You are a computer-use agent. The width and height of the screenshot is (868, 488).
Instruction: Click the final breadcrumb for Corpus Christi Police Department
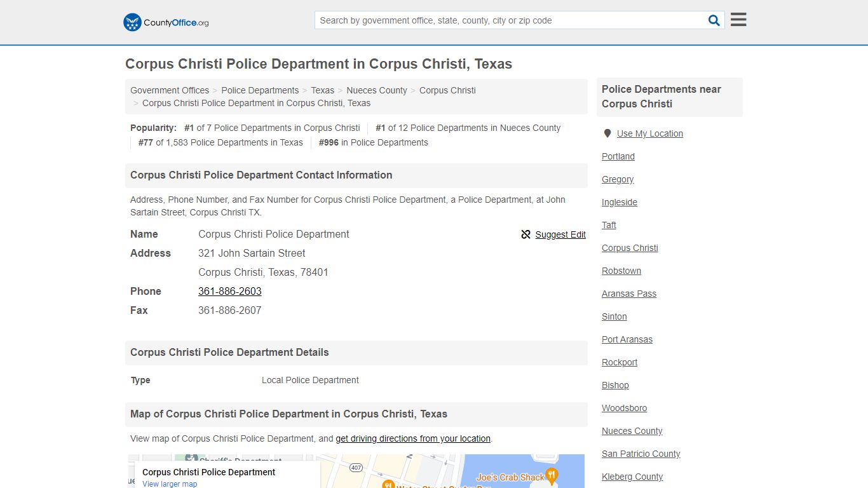click(x=256, y=103)
